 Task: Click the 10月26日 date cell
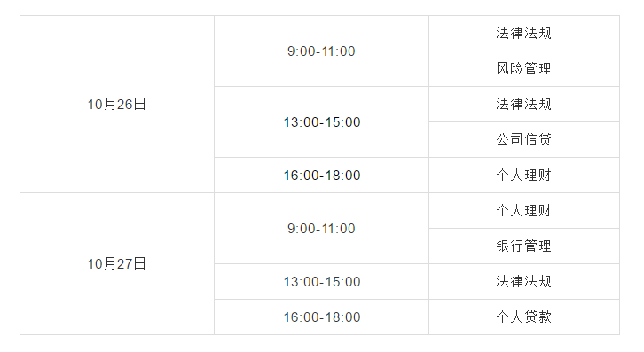point(117,105)
